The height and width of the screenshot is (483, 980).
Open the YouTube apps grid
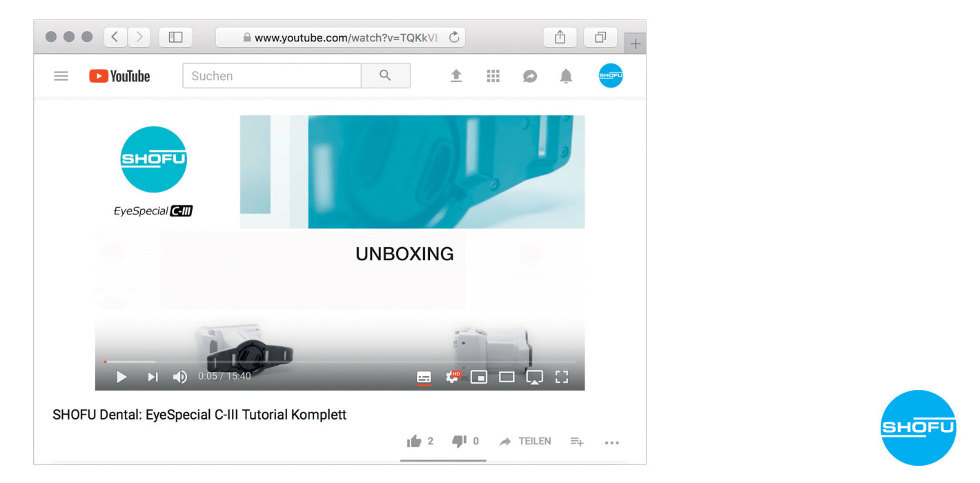point(493,76)
